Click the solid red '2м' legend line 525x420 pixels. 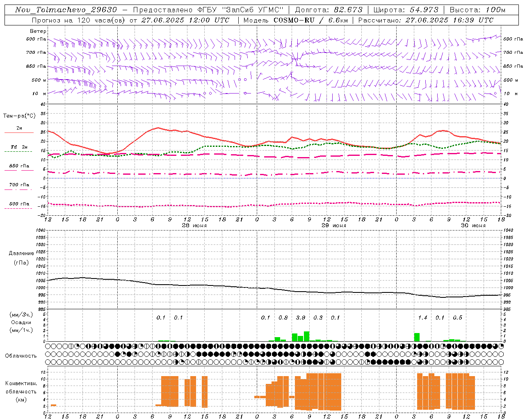(x=19, y=132)
